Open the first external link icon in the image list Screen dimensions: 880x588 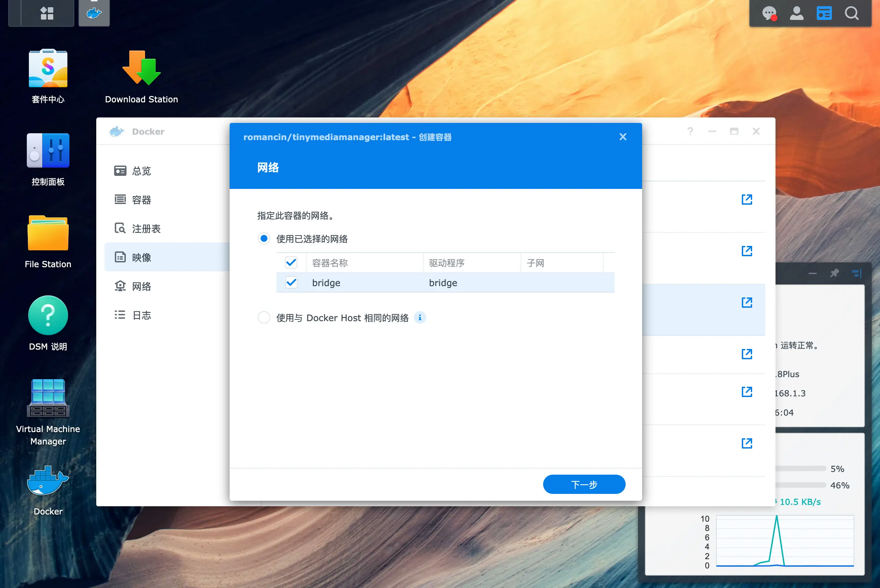pos(747,200)
